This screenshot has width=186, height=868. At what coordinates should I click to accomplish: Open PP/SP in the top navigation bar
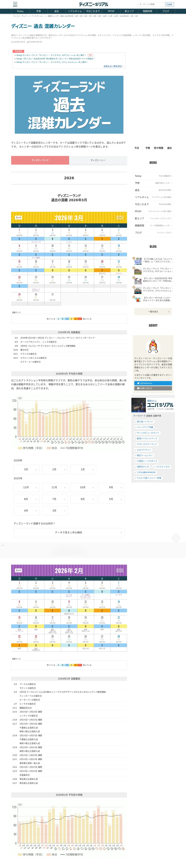[111, 11]
